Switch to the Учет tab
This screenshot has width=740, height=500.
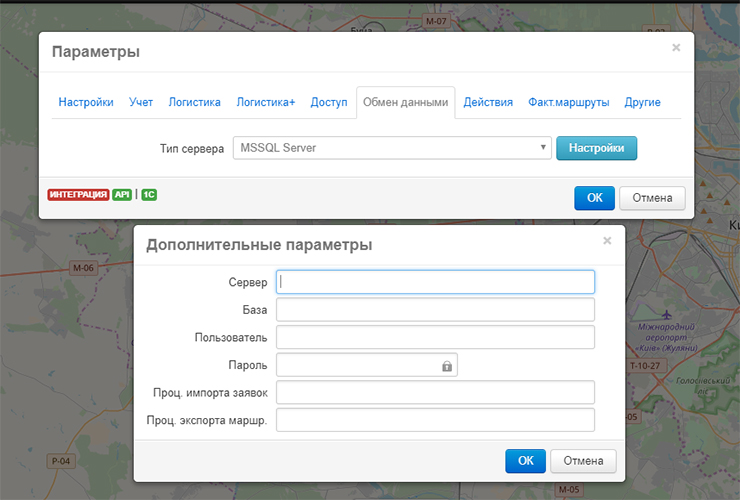[x=141, y=102]
